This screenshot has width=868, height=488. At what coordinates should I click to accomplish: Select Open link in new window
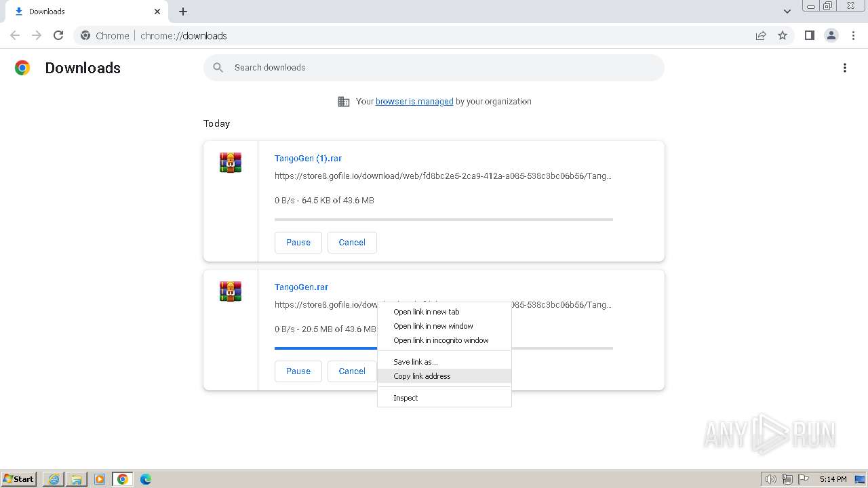coord(444,326)
